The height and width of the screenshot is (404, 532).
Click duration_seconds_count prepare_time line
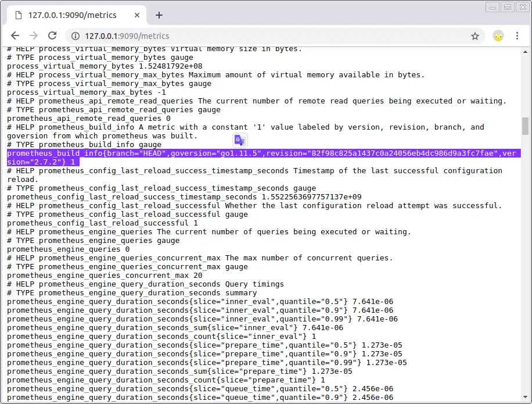(166, 380)
